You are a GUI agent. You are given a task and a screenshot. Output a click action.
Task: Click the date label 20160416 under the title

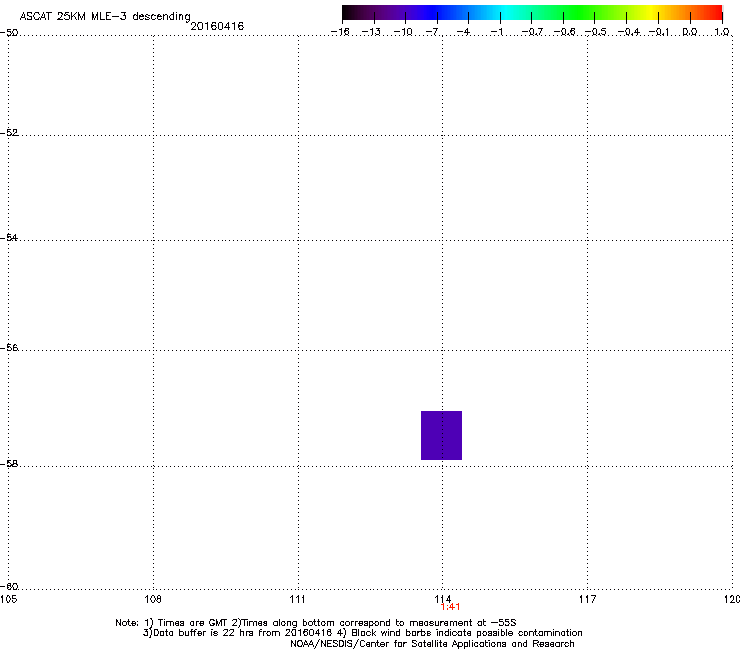click(217, 26)
